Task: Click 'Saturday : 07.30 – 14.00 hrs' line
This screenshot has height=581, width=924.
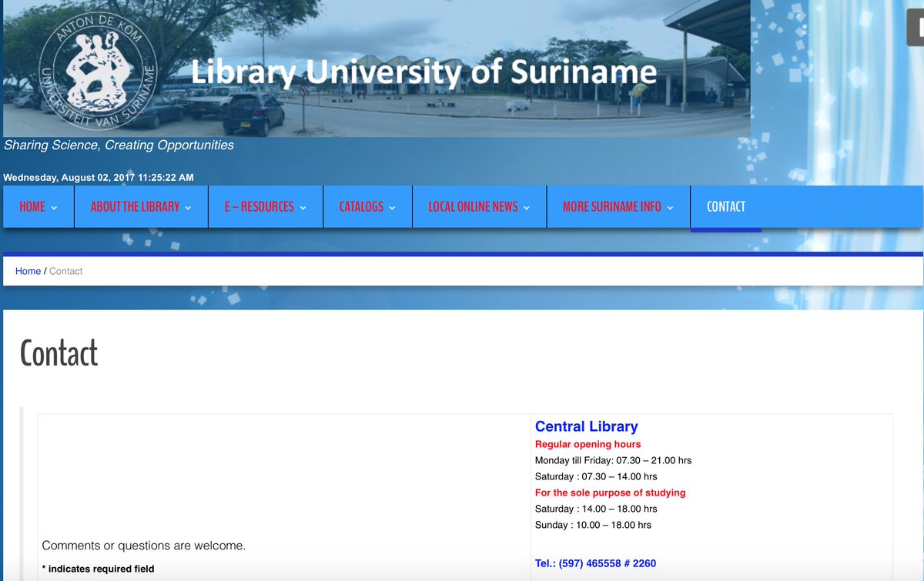Action: [596, 476]
